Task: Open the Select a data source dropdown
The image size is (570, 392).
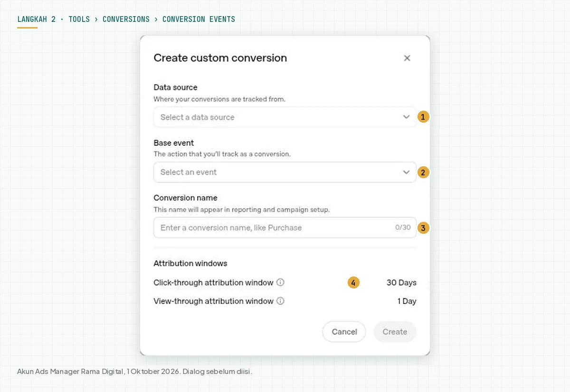Action: click(x=285, y=117)
